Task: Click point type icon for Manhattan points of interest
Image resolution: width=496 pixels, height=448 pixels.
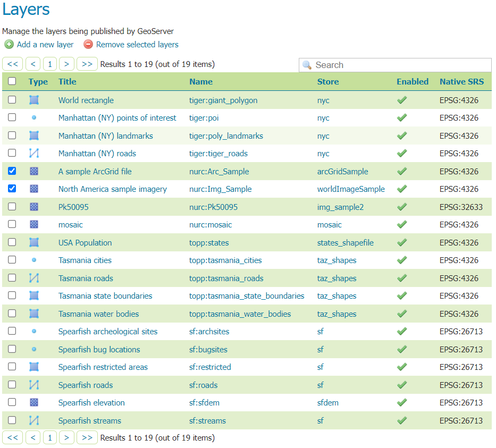Action: coord(34,118)
